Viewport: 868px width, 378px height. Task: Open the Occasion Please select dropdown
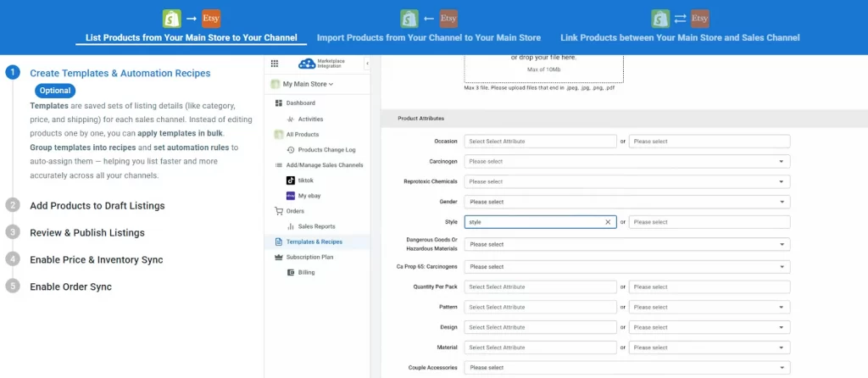(709, 142)
